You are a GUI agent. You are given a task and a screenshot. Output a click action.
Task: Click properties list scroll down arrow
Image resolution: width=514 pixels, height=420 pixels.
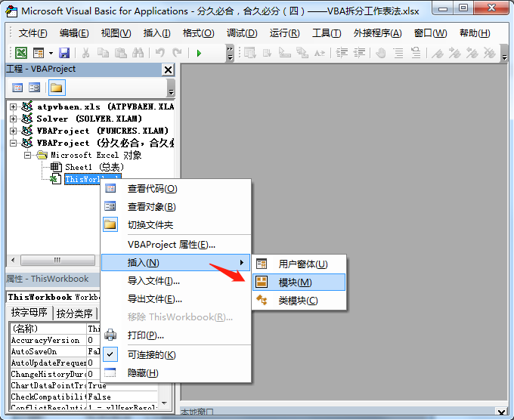point(165,403)
